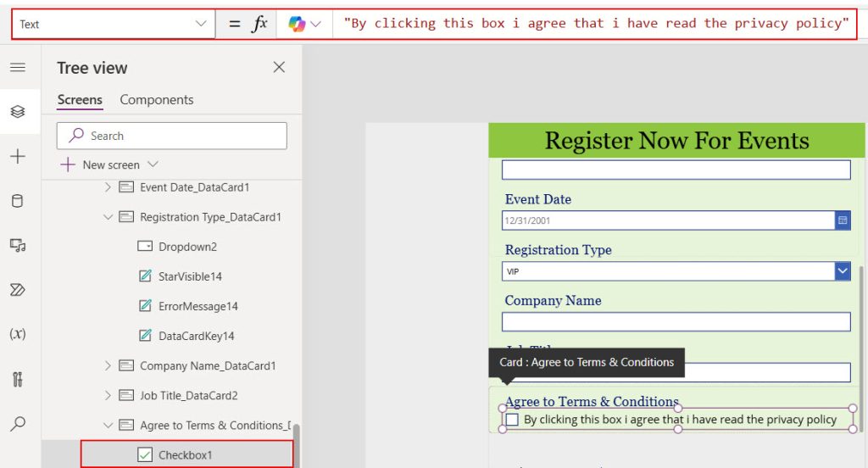
Task: Tick the privacy policy checkbox on the form
Action: pyautogui.click(x=513, y=420)
